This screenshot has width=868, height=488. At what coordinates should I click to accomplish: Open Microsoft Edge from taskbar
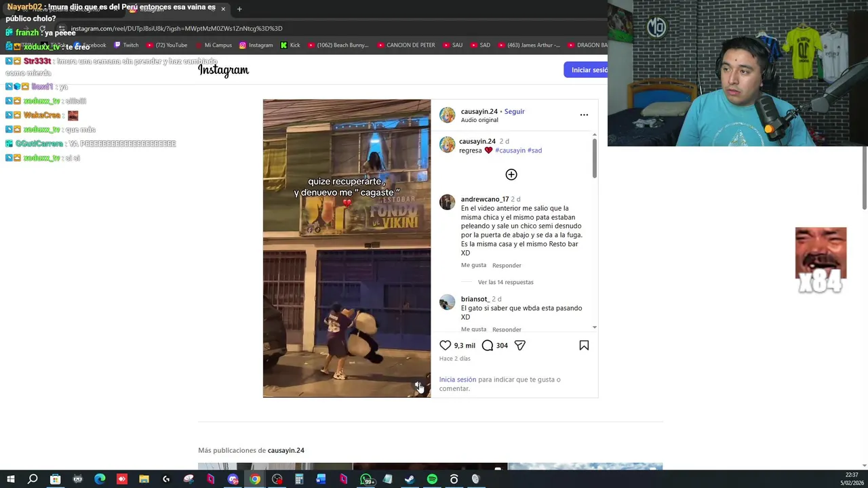100,479
